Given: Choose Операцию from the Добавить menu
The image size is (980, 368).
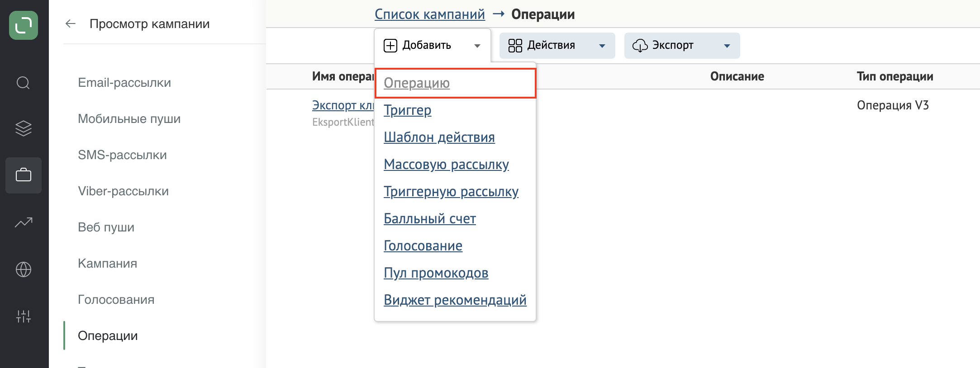Looking at the screenshot, I should [x=417, y=83].
